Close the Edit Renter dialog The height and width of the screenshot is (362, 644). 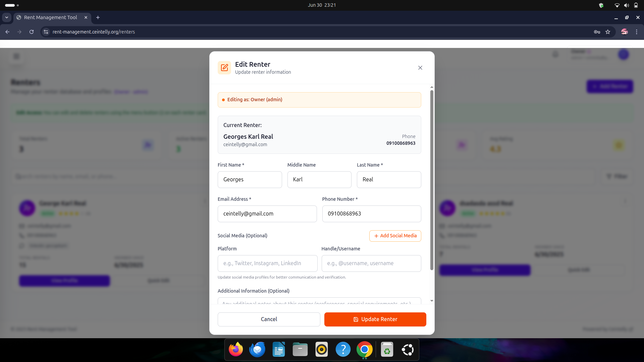[420, 68]
